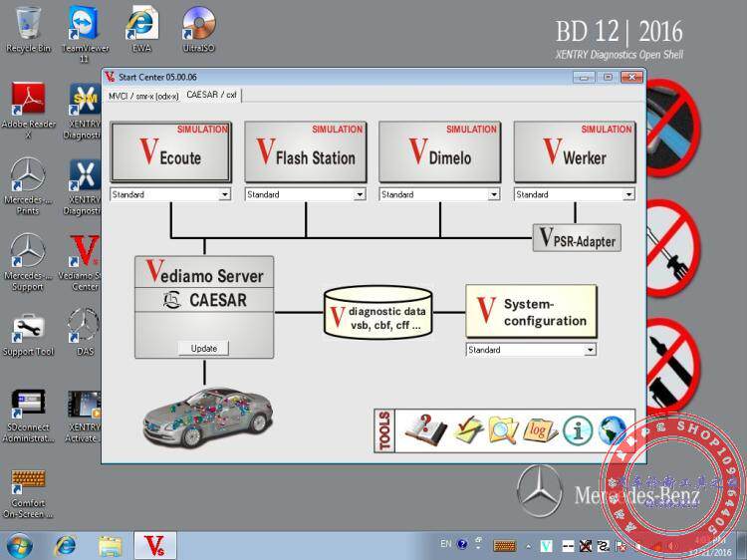
Task: Click the globe icon in Tools
Action: (x=613, y=430)
